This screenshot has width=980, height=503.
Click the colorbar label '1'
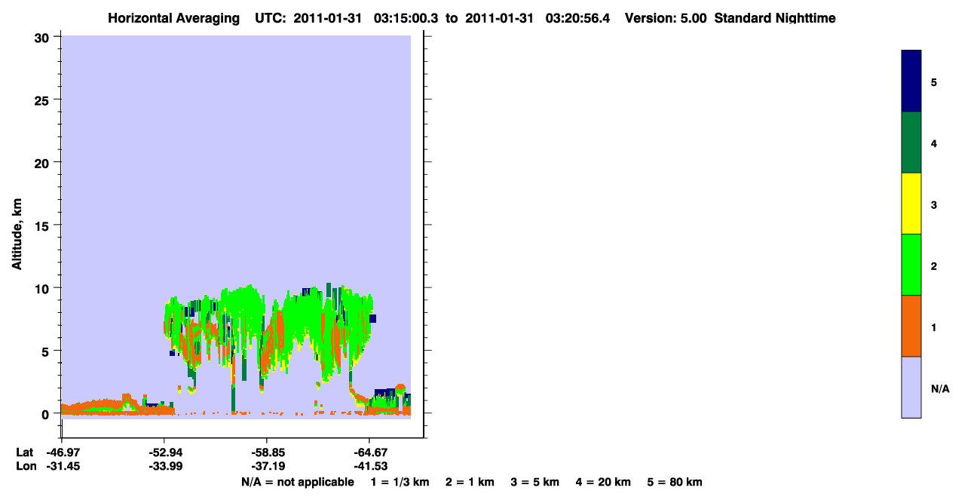[x=934, y=327]
